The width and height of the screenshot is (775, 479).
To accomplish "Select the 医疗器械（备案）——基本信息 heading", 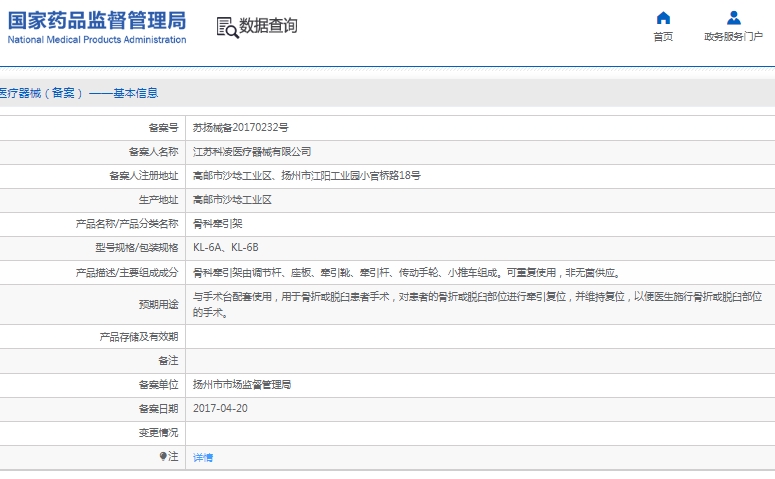I will (79, 93).
